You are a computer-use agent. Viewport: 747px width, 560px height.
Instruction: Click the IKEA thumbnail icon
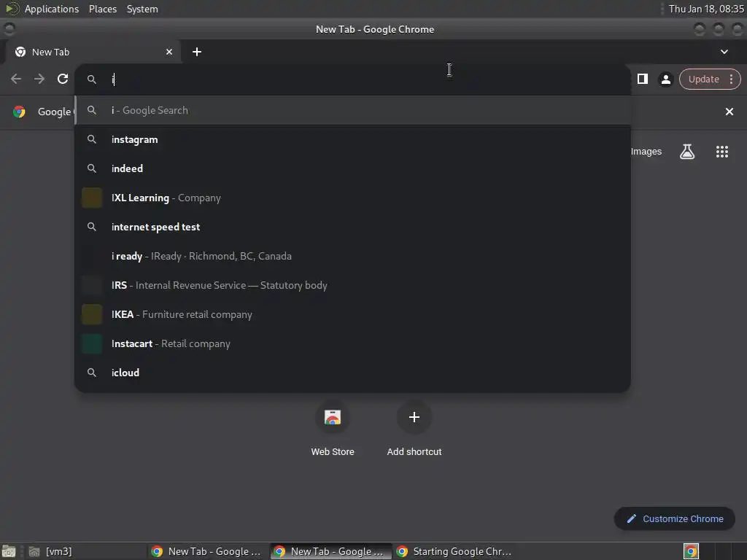click(92, 314)
